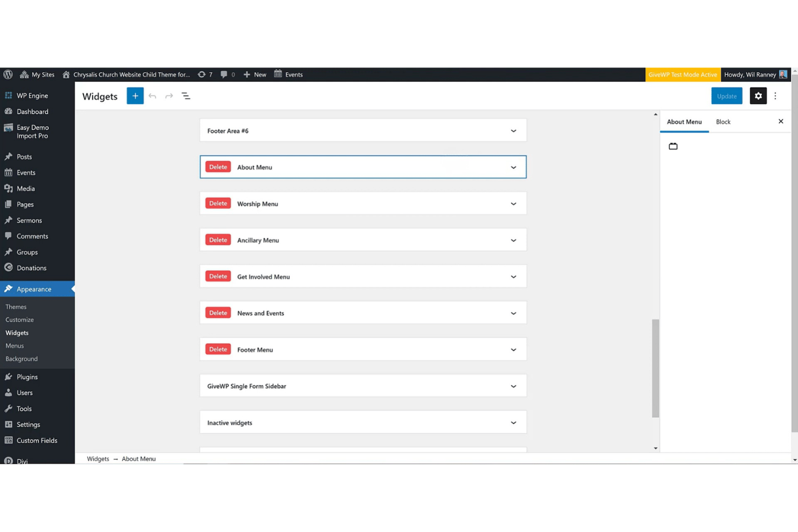This screenshot has height=532, width=798.
Task: Expand the Ancillary Menu widget area
Action: point(513,240)
